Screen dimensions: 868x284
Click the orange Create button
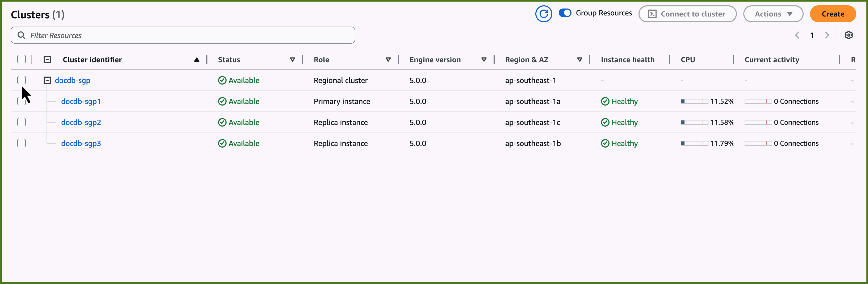pyautogui.click(x=833, y=14)
